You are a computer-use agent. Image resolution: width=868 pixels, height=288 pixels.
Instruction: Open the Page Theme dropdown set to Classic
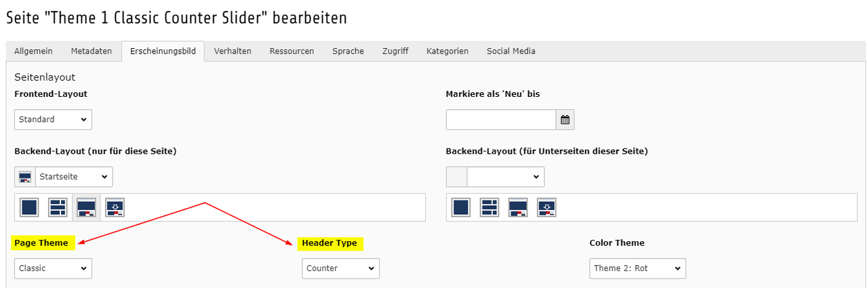pyautogui.click(x=53, y=268)
